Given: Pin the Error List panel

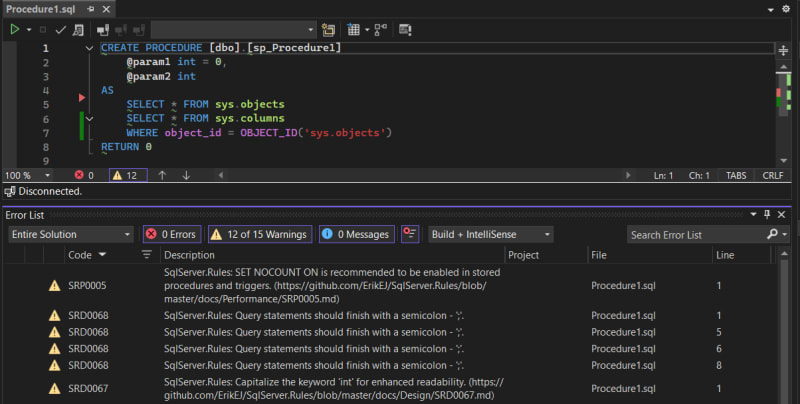Looking at the screenshot, I should [x=767, y=215].
